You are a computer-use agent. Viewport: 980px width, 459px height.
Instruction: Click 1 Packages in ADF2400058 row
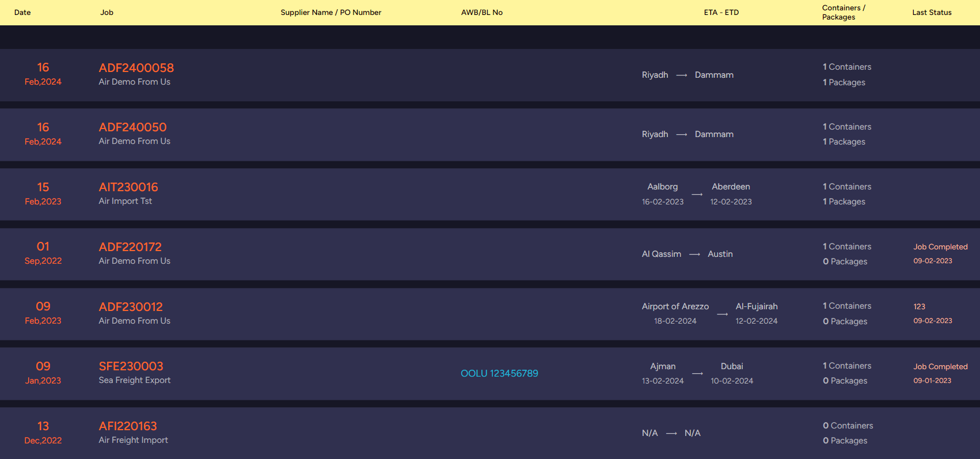click(x=844, y=82)
